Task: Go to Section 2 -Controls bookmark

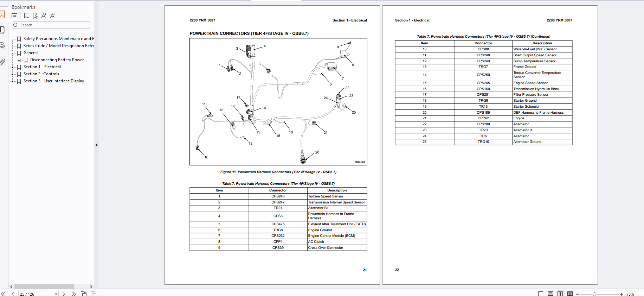Action: click(41, 74)
